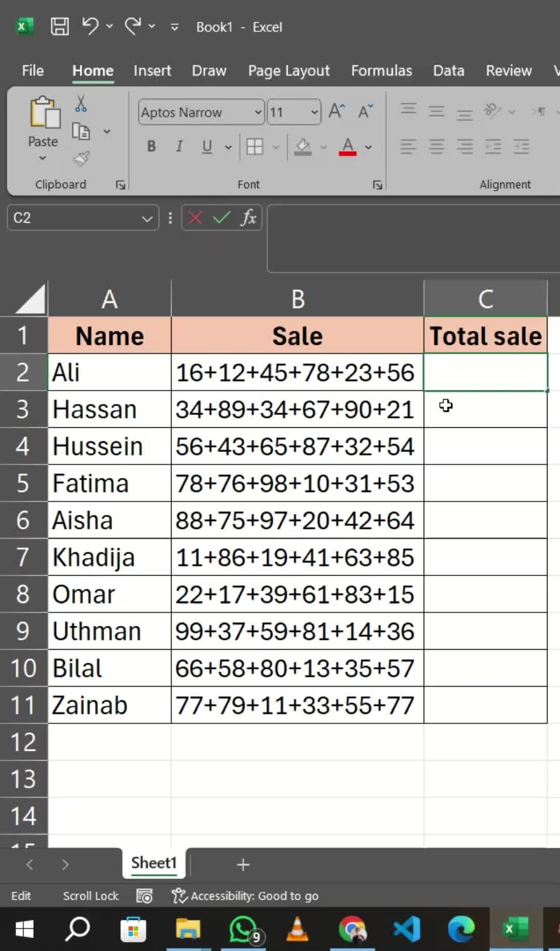Select column B header
This screenshot has width=560, height=951.
(298, 299)
